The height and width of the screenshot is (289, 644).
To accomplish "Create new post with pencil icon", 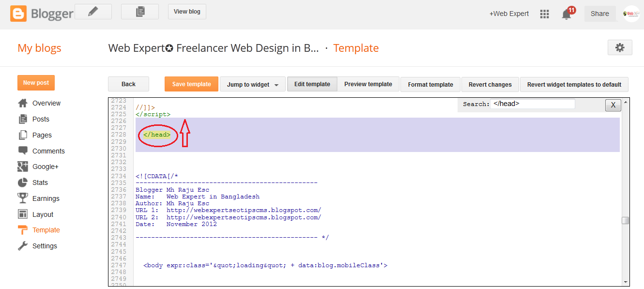I will point(93,12).
